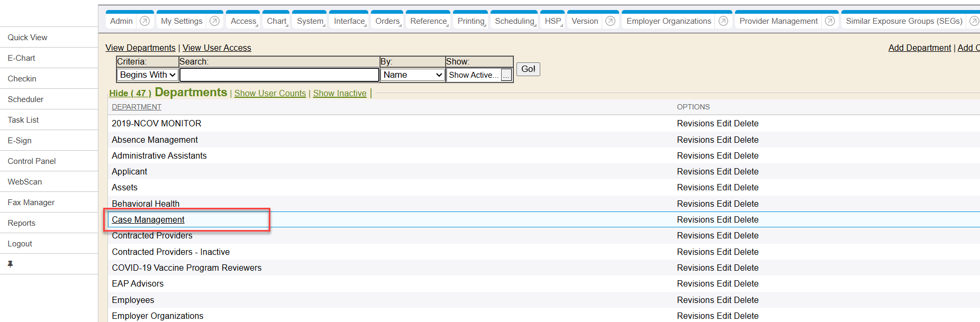The width and height of the screenshot is (980, 322).
Task: Select Reports in the left sidebar
Action: click(22, 223)
